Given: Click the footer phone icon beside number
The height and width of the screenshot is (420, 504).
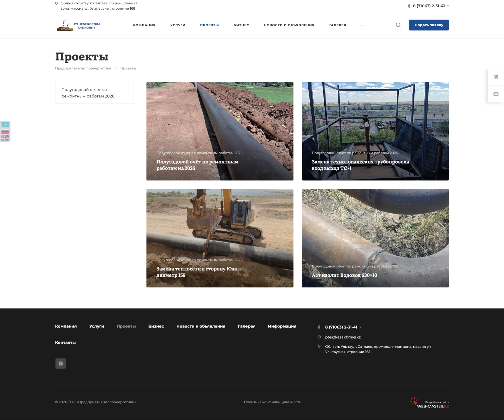Looking at the screenshot, I should (319, 327).
